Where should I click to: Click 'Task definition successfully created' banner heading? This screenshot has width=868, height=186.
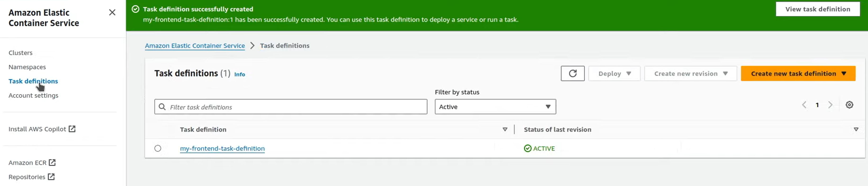[198, 9]
